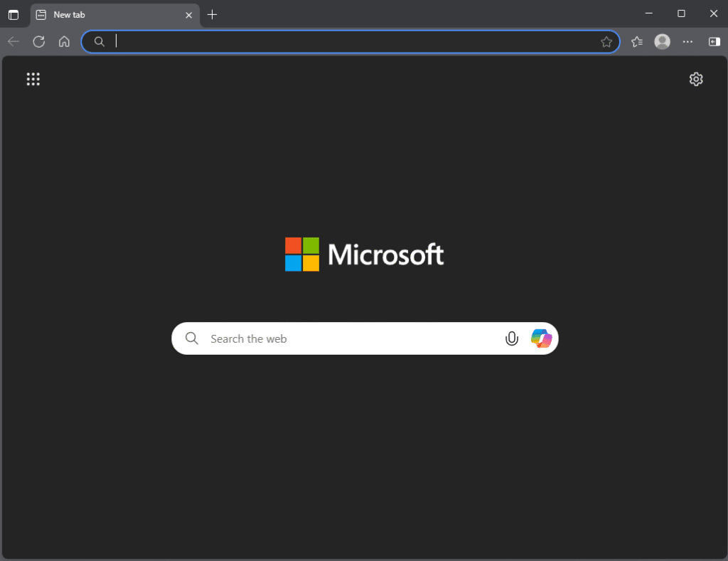Click the Microsoft logo
The height and width of the screenshot is (561, 728).
(364, 254)
